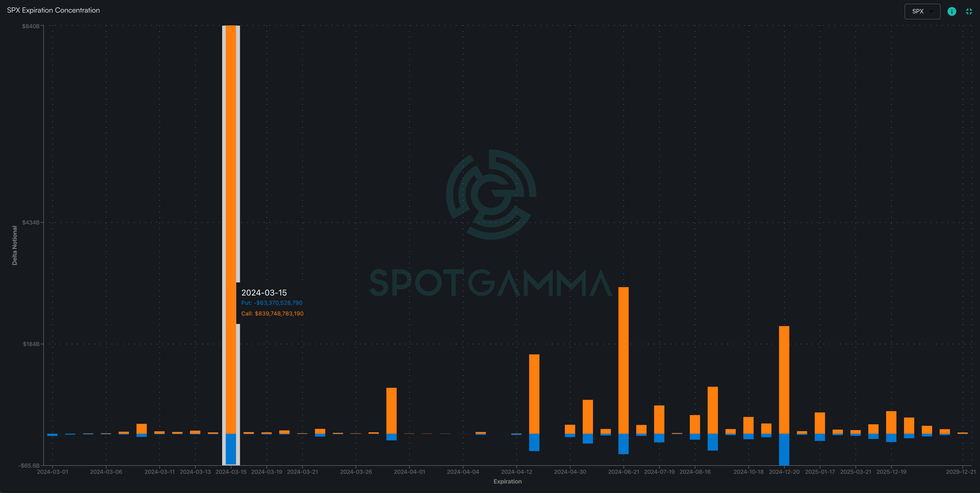
Task: Select the 2024-07-19 orange call bar
Action: pyautogui.click(x=659, y=419)
